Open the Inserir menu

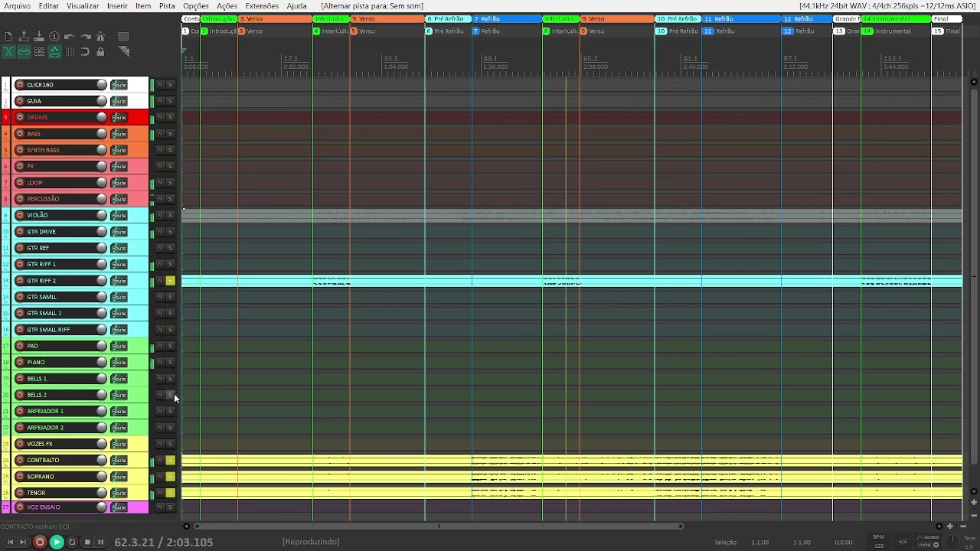click(117, 6)
